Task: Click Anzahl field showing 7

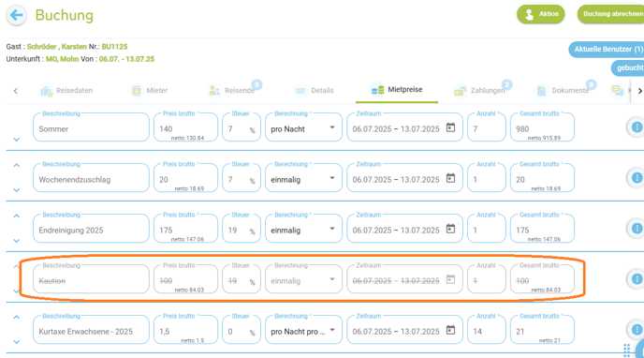Action: pos(487,127)
